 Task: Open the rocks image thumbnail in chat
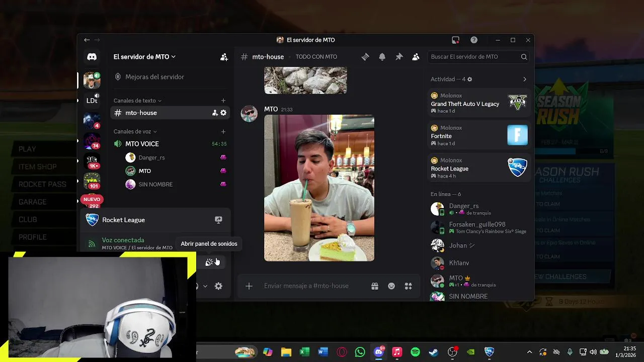click(x=305, y=80)
